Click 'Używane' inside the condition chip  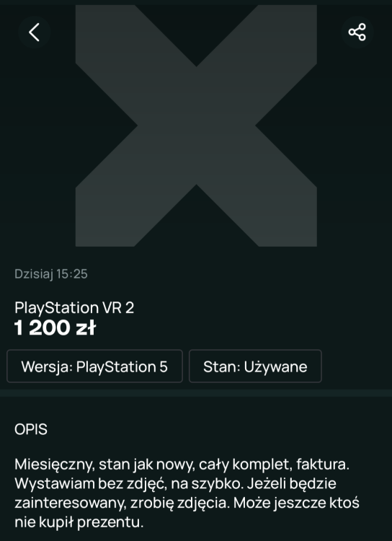[276, 366]
